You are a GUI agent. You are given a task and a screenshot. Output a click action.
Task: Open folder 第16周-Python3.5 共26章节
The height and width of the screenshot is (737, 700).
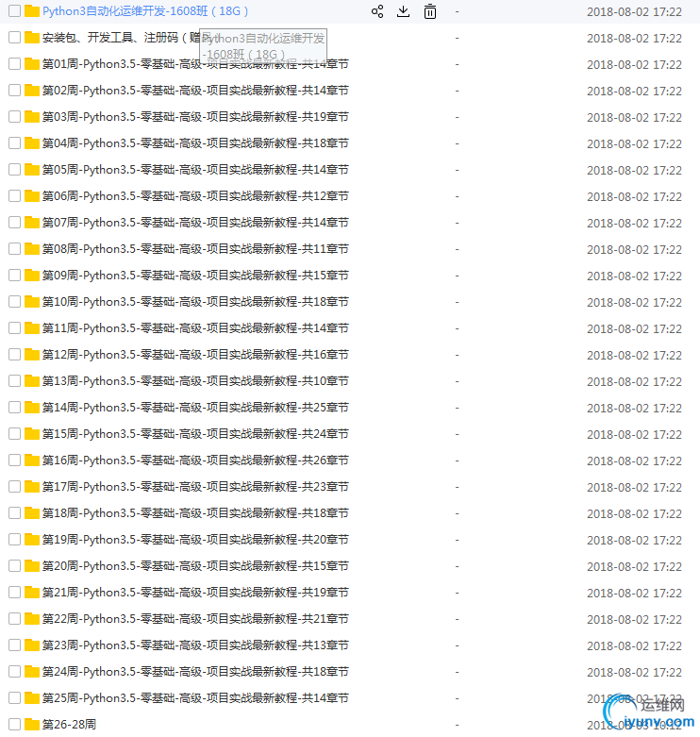coord(195,461)
